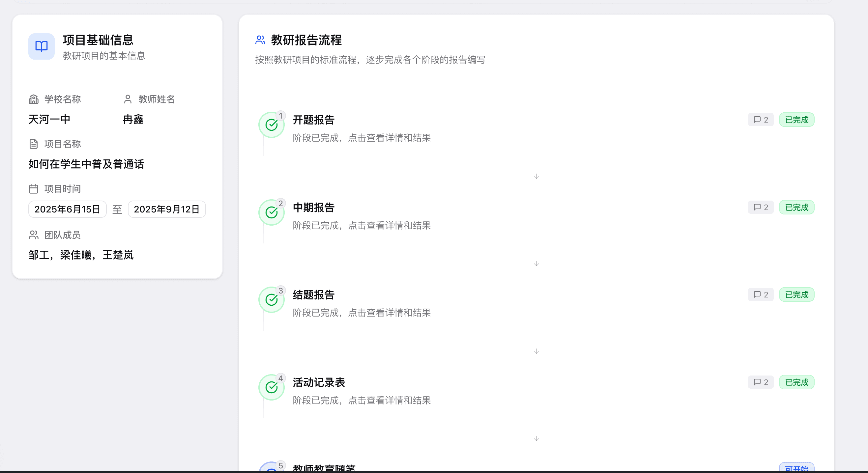Click the 项目基础信息 card heading
This screenshot has height=473, width=868.
point(98,40)
